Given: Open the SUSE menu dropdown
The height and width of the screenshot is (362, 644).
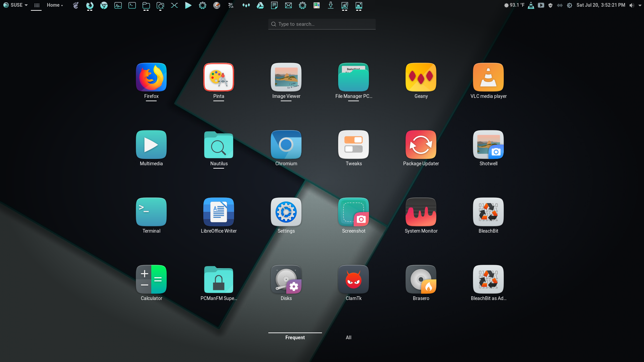Looking at the screenshot, I should 15,5.
